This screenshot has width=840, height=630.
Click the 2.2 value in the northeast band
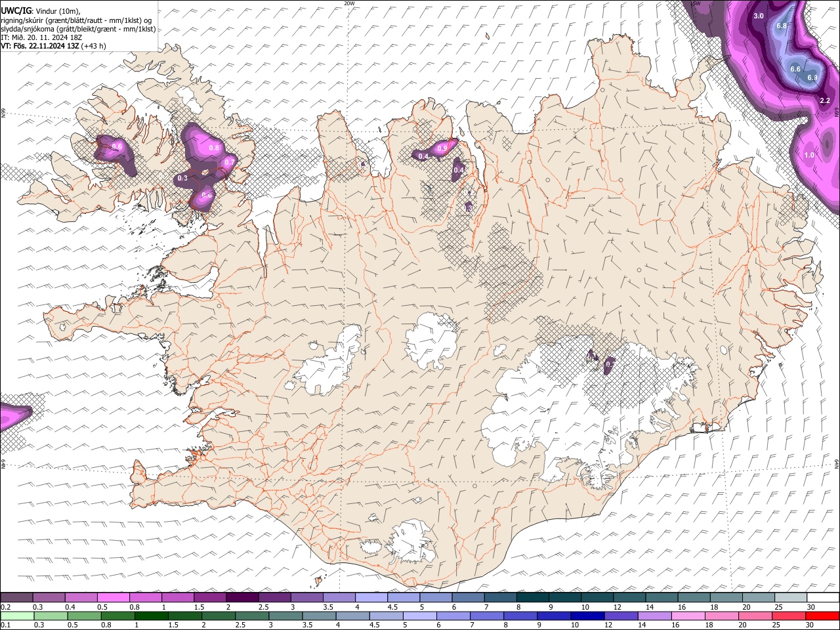point(826,100)
